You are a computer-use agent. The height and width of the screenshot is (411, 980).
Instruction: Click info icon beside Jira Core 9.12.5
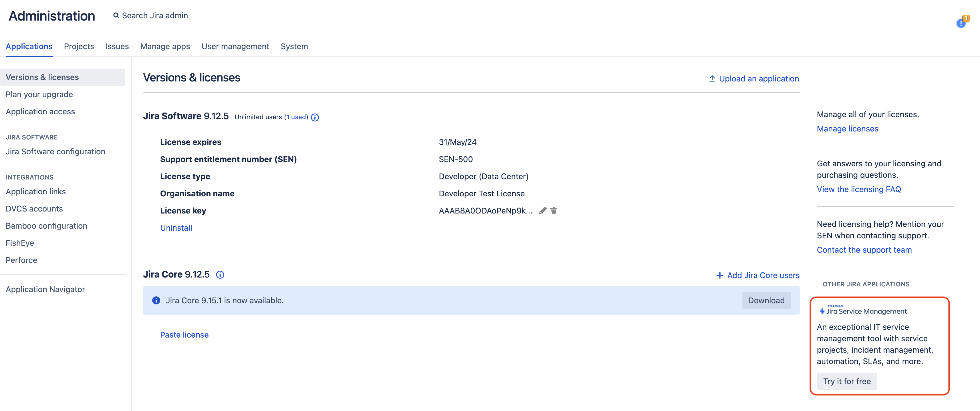(x=220, y=274)
